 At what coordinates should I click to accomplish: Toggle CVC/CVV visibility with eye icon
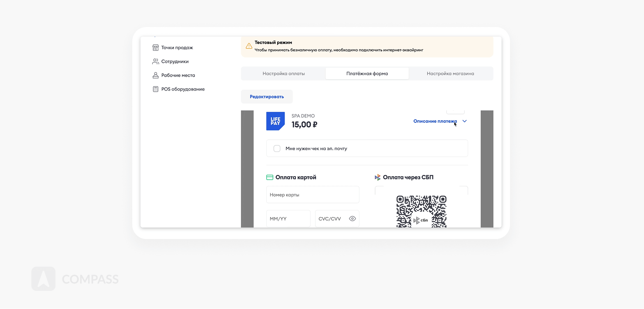(x=352, y=219)
